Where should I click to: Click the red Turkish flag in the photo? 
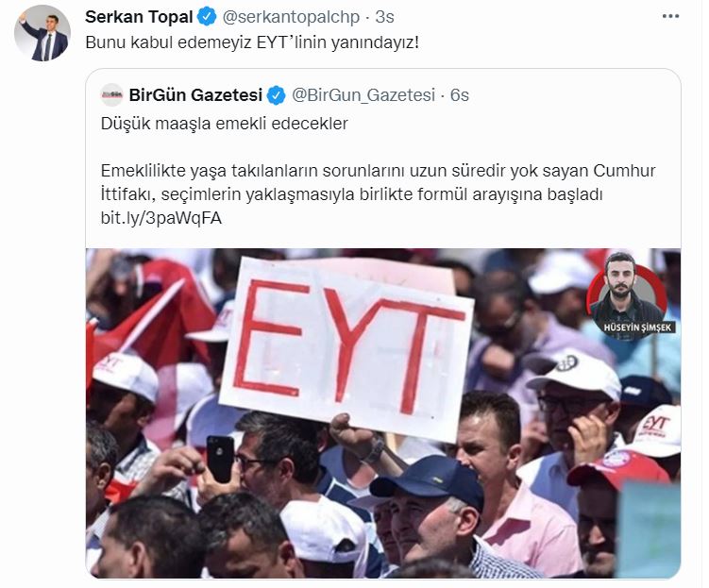pyautogui.click(x=156, y=318)
